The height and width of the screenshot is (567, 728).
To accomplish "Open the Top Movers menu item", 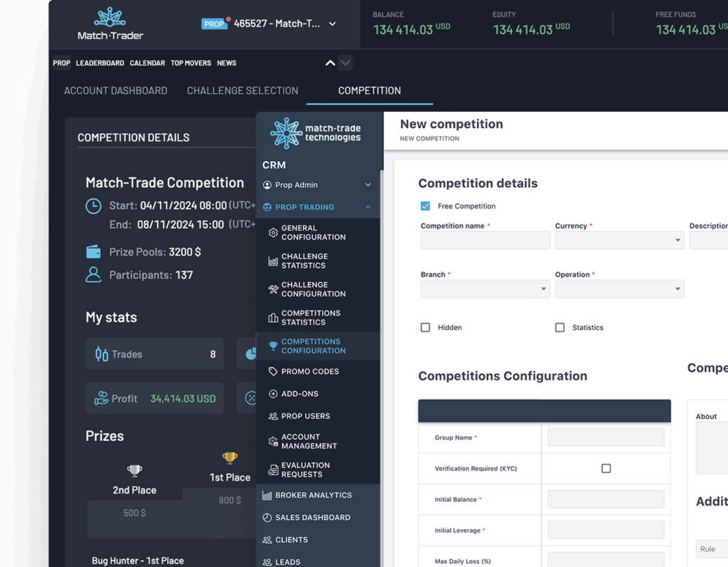I will (191, 63).
